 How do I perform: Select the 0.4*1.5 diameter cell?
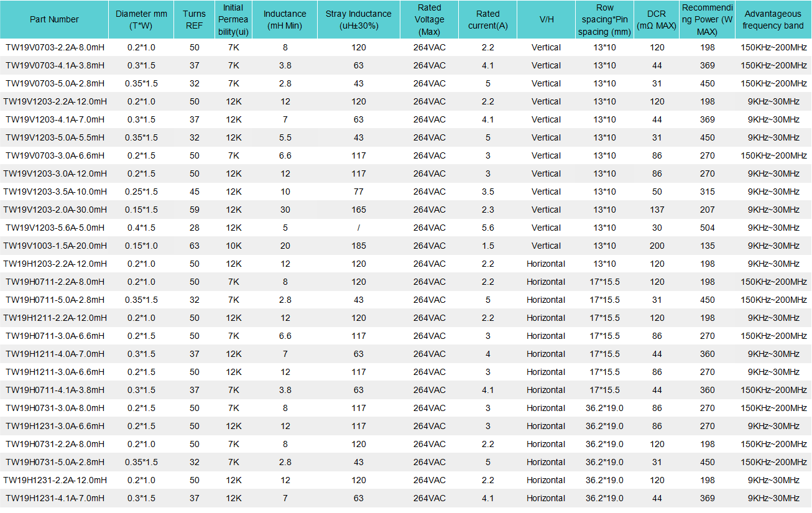click(141, 228)
